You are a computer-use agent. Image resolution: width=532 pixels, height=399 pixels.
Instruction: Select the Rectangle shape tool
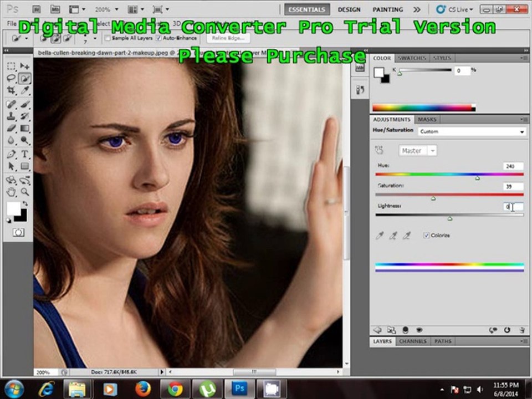(25, 166)
